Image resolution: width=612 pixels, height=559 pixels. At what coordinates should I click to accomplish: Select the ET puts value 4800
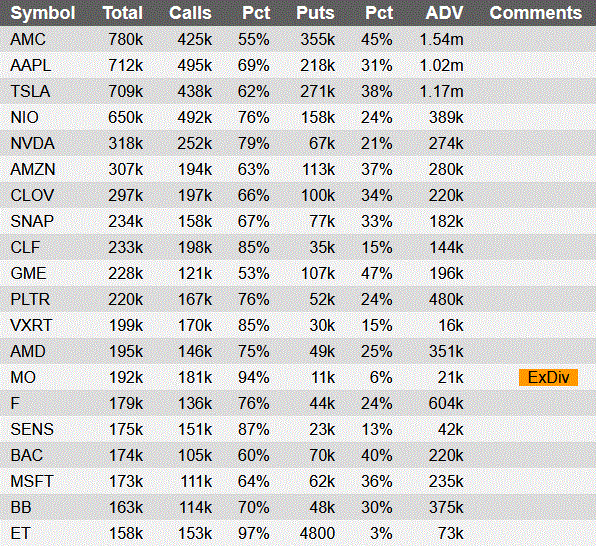point(317,533)
